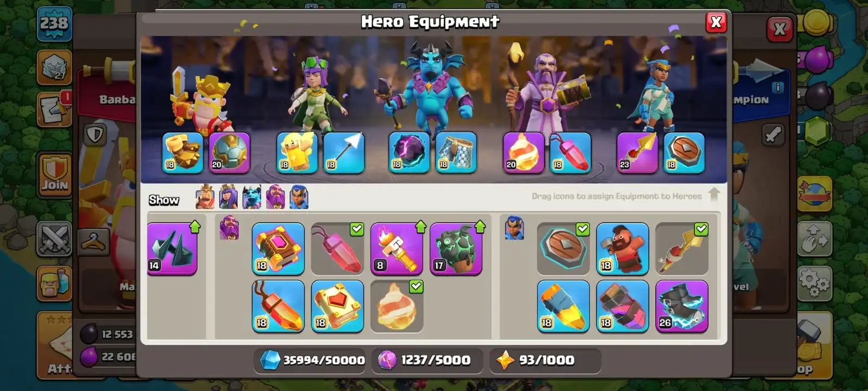Filter equipment by Archer Queen portrait

[x=228, y=197]
